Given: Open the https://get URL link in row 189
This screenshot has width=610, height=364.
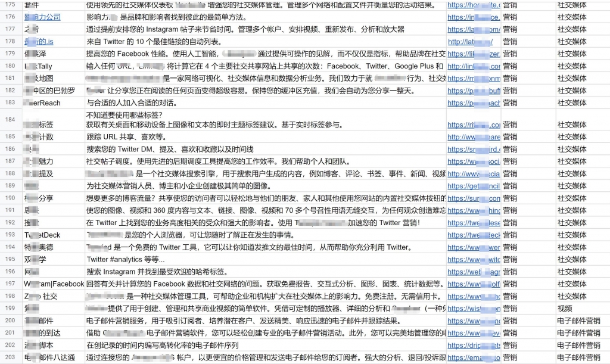Looking at the screenshot, I should point(474,186).
